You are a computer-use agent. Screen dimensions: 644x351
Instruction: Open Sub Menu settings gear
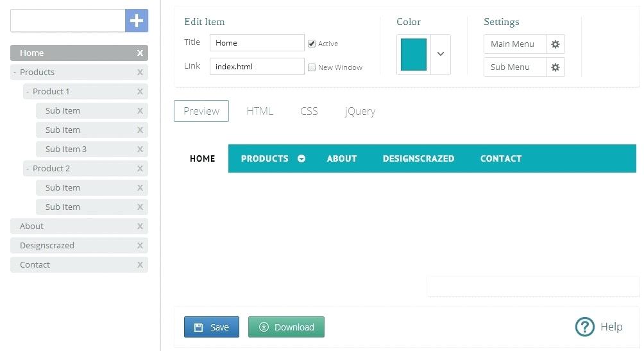tap(555, 67)
